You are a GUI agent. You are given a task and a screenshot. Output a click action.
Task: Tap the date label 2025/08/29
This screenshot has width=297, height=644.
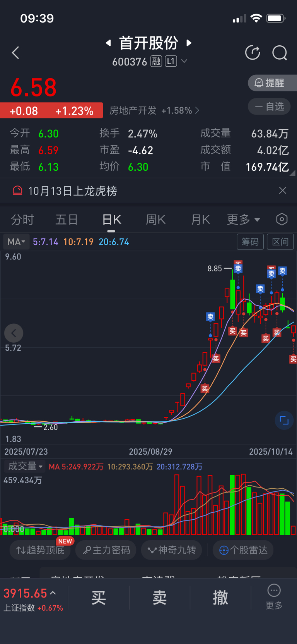tap(150, 452)
